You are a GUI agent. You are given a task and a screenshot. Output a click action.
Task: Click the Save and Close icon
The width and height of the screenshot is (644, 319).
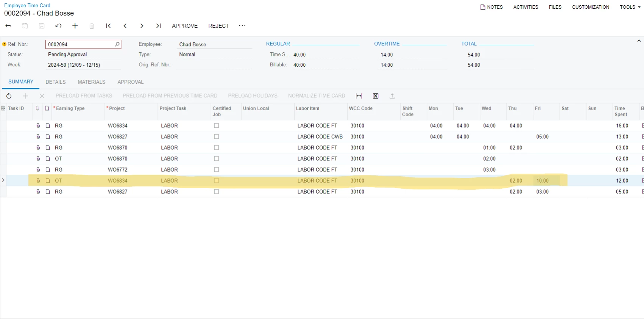(25, 26)
